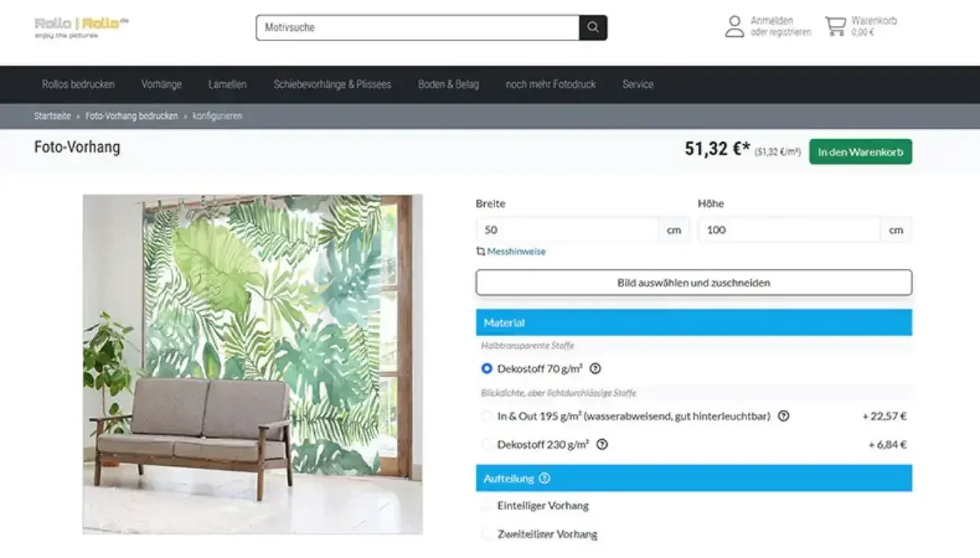Click the Rollo logo in the header
Screen dimensions: 980x558
81,27
